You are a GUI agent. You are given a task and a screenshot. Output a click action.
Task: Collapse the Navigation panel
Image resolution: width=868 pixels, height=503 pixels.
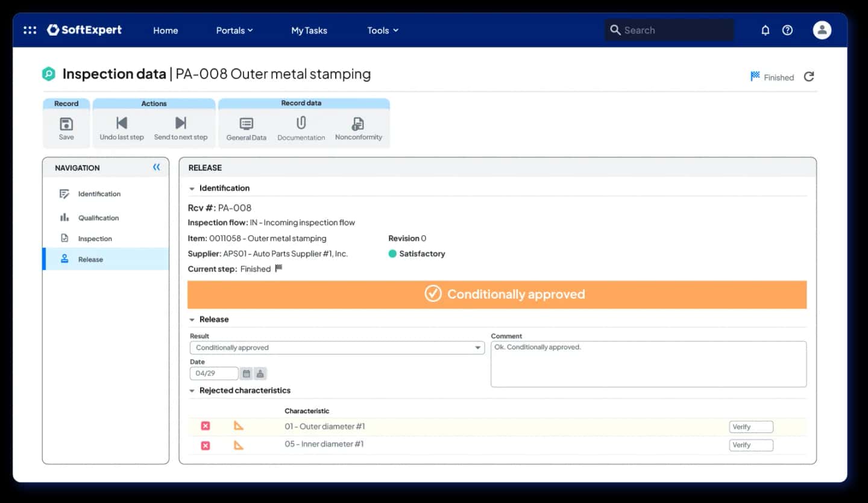[x=157, y=167]
